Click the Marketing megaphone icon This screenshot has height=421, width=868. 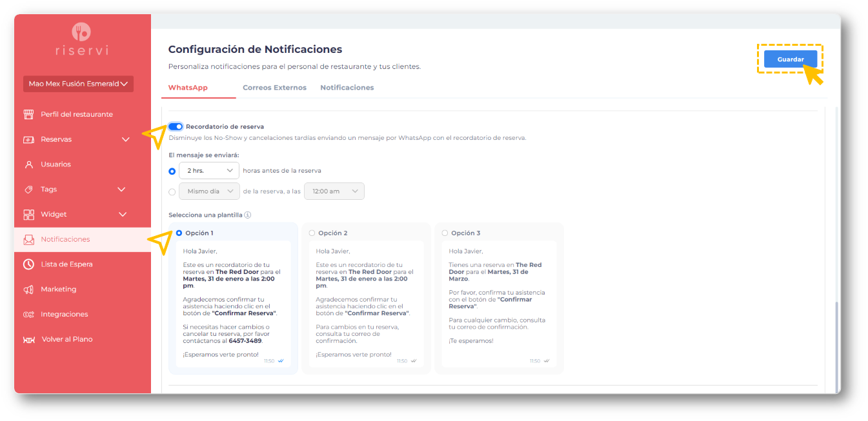coord(28,289)
